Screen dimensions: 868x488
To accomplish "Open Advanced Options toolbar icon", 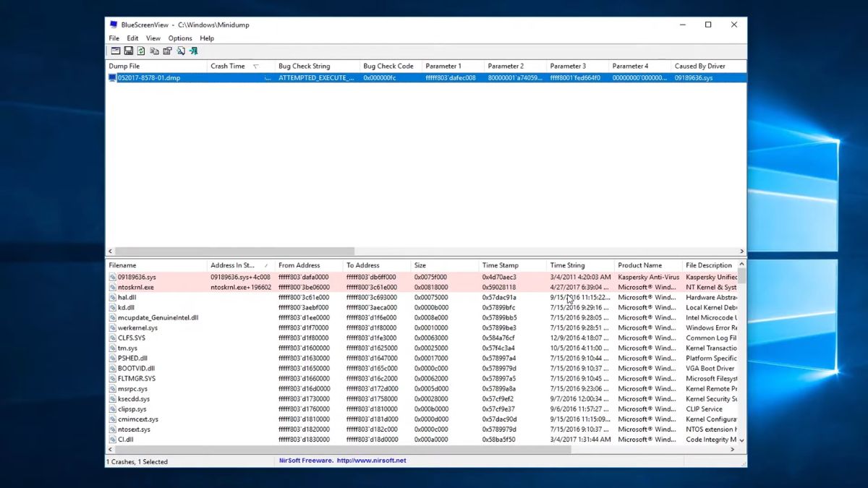I will pyautogui.click(x=115, y=51).
